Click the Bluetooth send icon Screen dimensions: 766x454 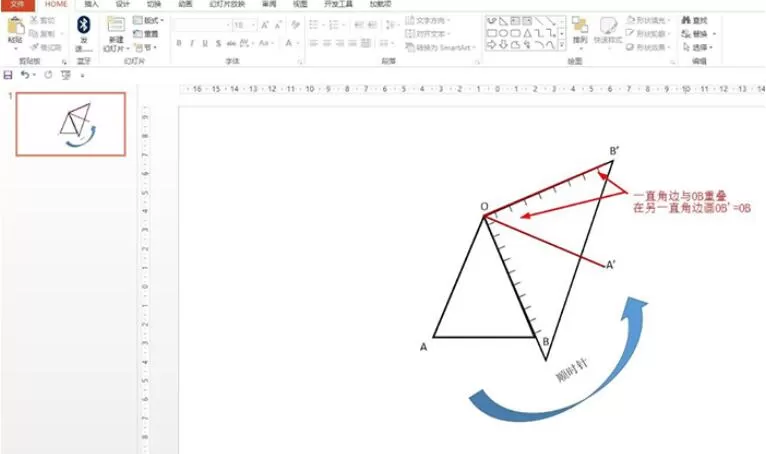84,25
